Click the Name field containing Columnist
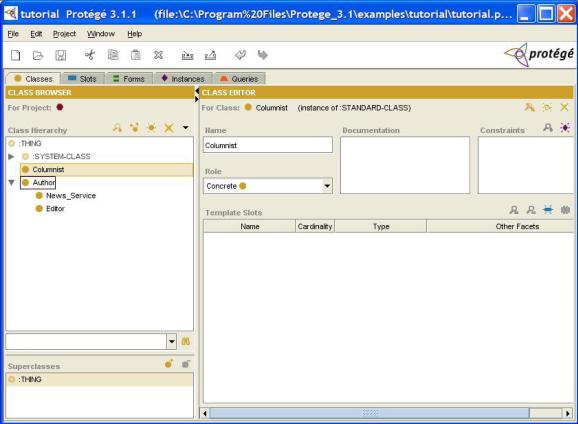The image size is (578, 424). (268, 145)
